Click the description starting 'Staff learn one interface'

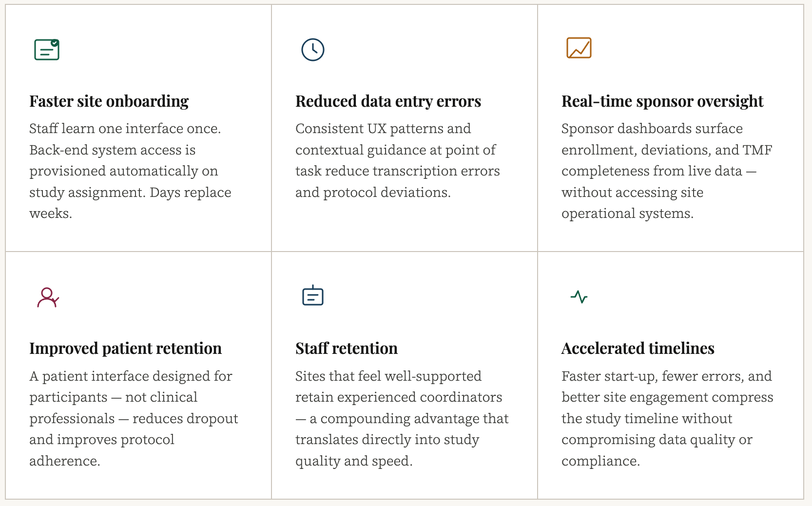click(x=130, y=171)
